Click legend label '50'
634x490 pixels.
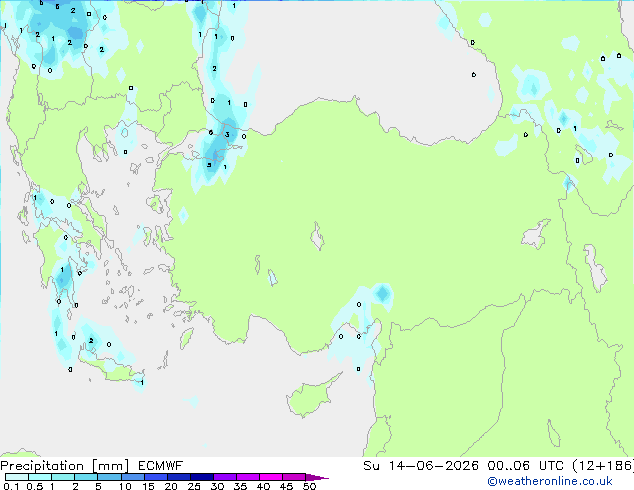click(x=309, y=486)
